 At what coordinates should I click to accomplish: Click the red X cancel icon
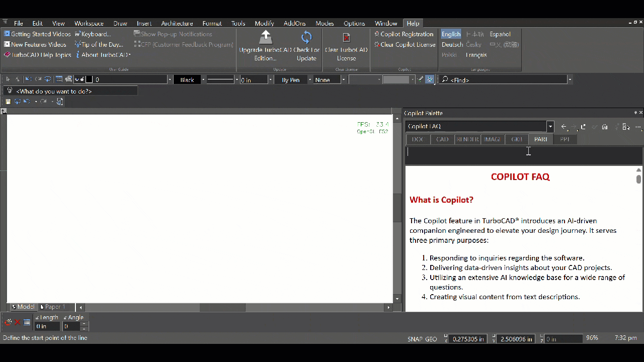point(18,322)
